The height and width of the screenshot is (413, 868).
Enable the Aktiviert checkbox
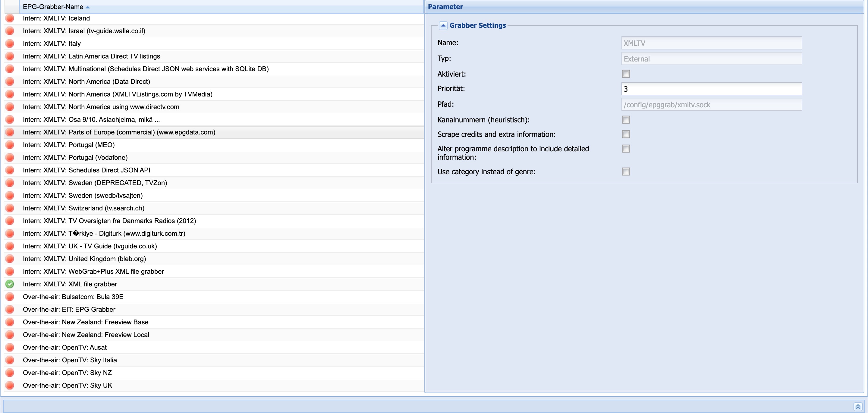click(x=626, y=74)
